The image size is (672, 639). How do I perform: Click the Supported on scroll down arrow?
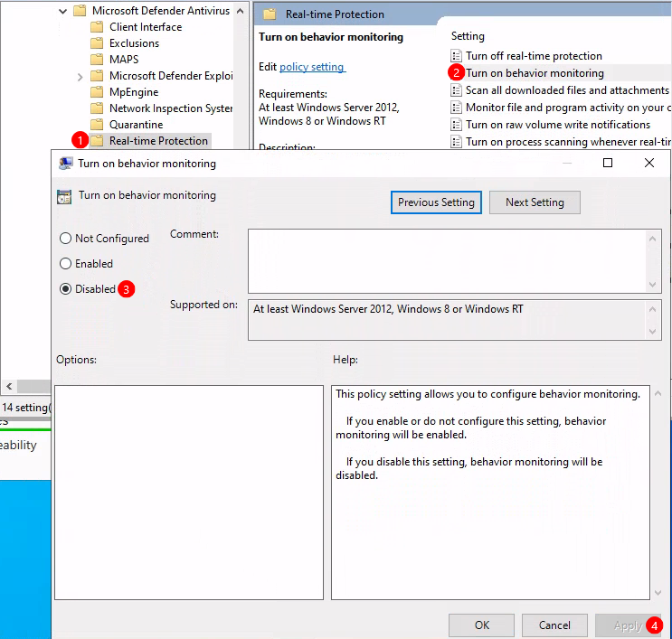(x=653, y=332)
